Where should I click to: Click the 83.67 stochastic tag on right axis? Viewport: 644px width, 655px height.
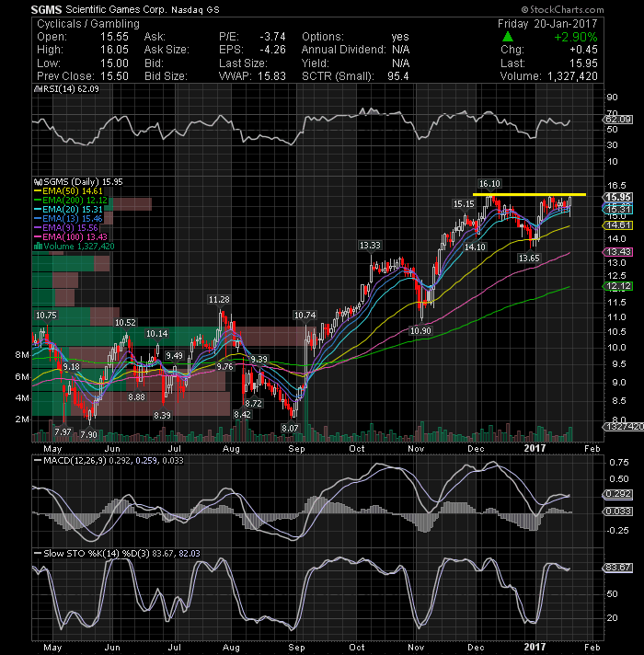(618, 568)
